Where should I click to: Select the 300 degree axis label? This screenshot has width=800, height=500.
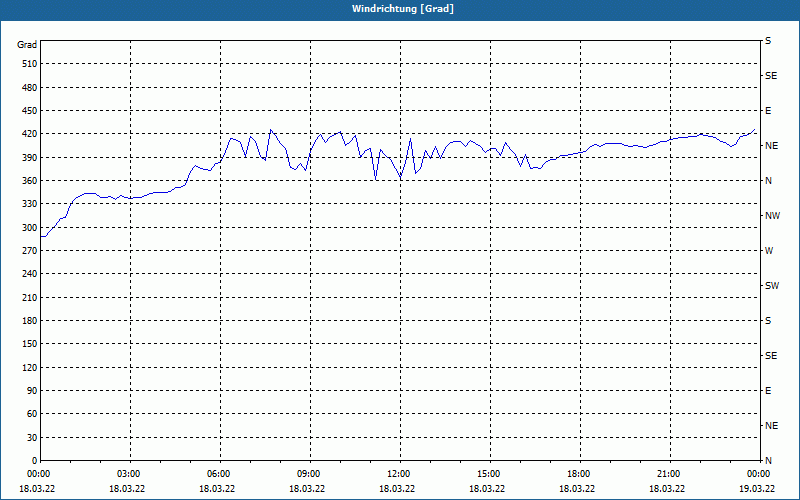click(x=30, y=228)
